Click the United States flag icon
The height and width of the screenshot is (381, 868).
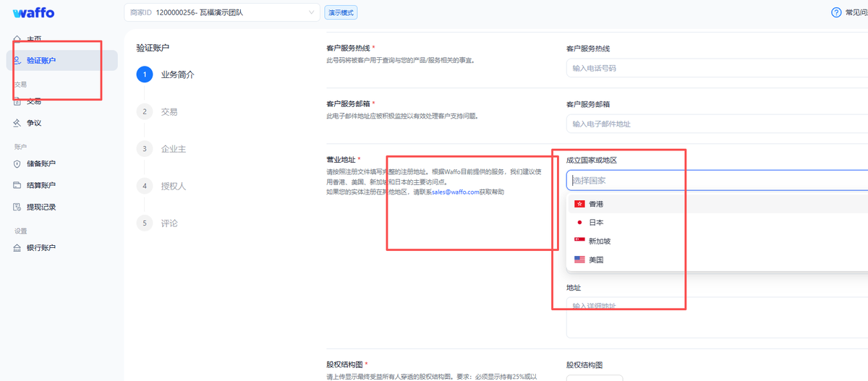(x=579, y=260)
